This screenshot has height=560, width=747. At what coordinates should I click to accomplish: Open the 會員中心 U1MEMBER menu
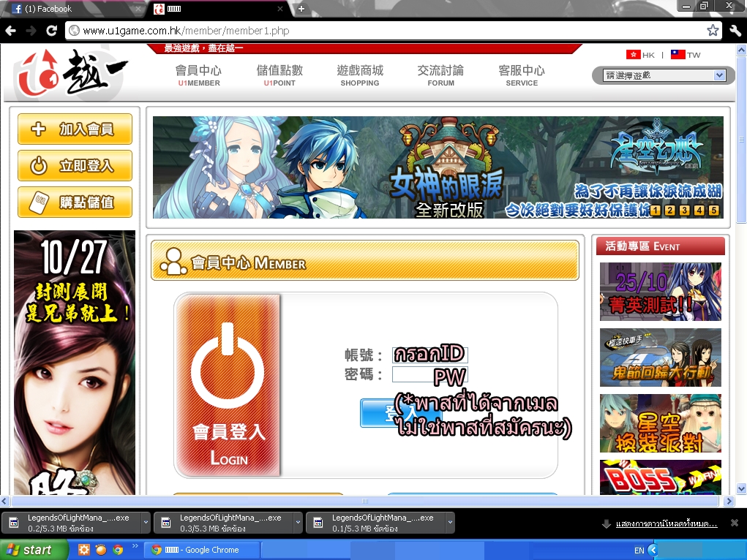pos(199,76)
